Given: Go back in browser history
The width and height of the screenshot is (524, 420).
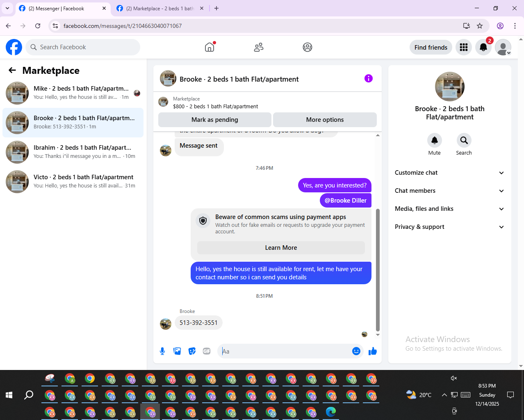Looking at the screenshot, I should click(x=8, y=26).
